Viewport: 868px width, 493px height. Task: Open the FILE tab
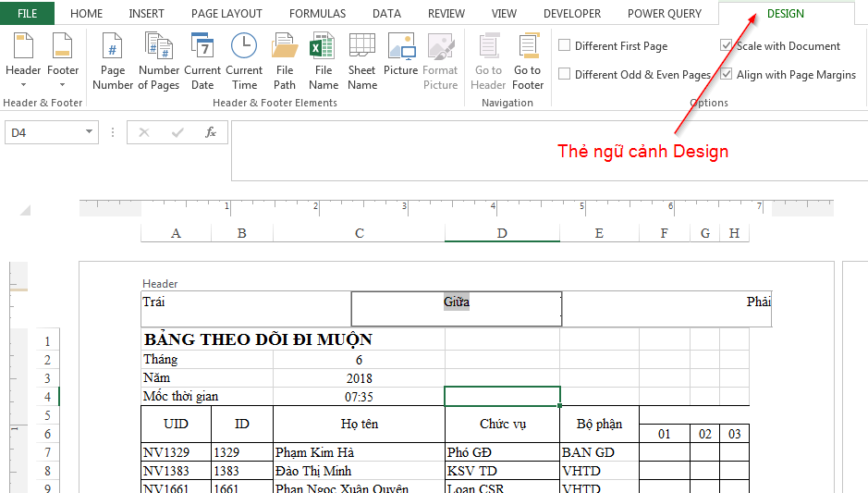tap(27, 13)
